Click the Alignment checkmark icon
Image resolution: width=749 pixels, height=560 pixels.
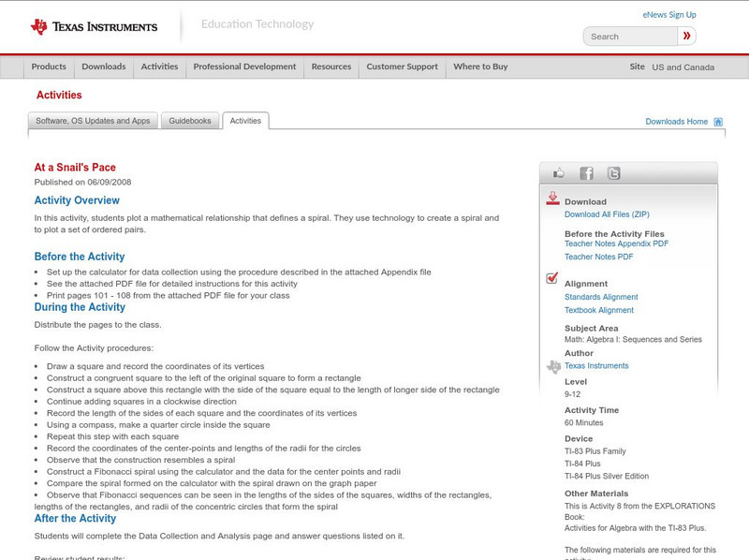pos(551,278)
